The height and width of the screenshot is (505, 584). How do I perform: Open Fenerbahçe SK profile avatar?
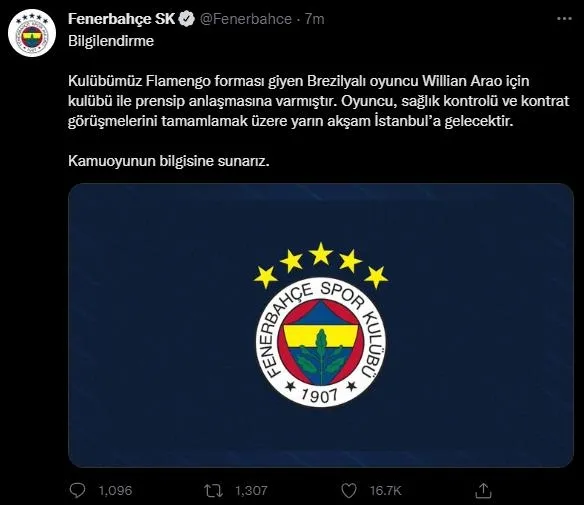(32, 33)
